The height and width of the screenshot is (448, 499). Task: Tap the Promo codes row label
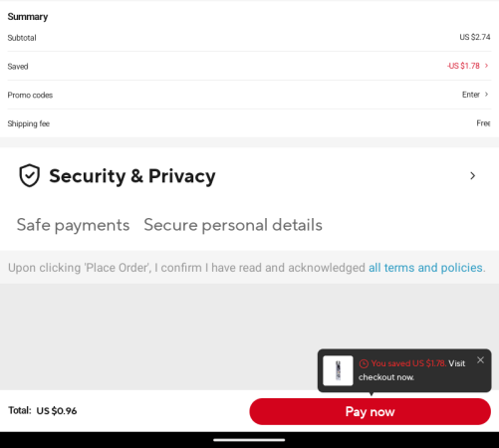coord(30,96)
